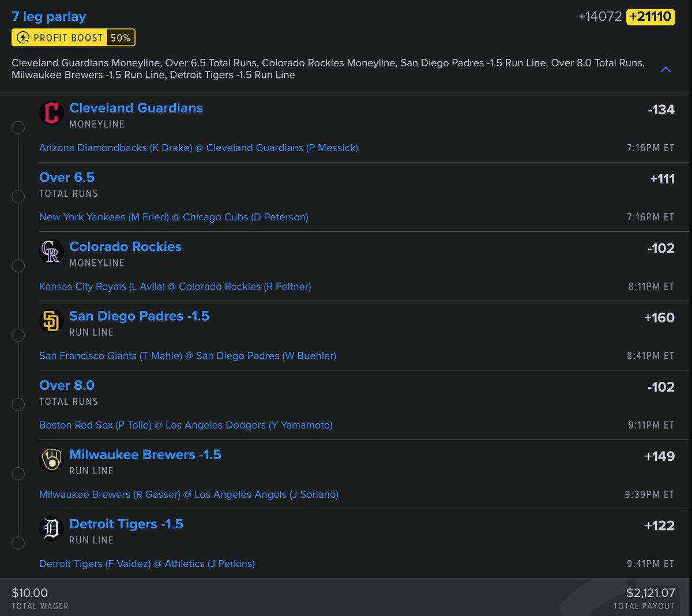Click the San Diego Padres team logo
This screenshot has height=616, width=692.
(x=51, y=321)
